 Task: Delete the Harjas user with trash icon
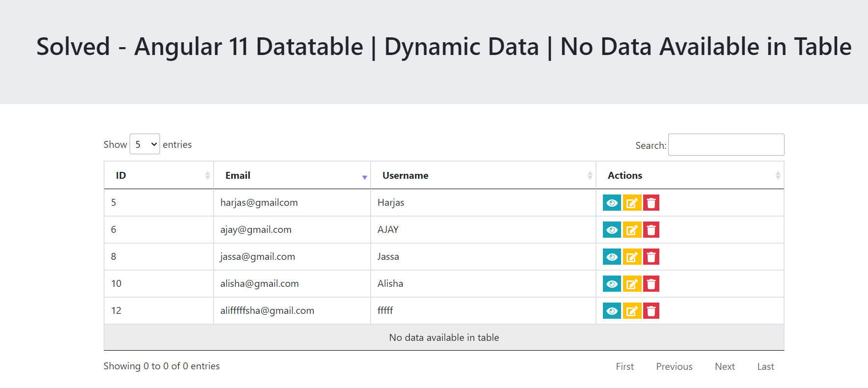tap(651, 203)
